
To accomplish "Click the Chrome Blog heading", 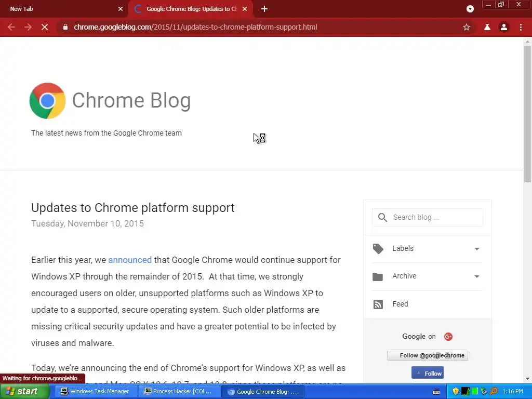I will click(x=131, y=100).
